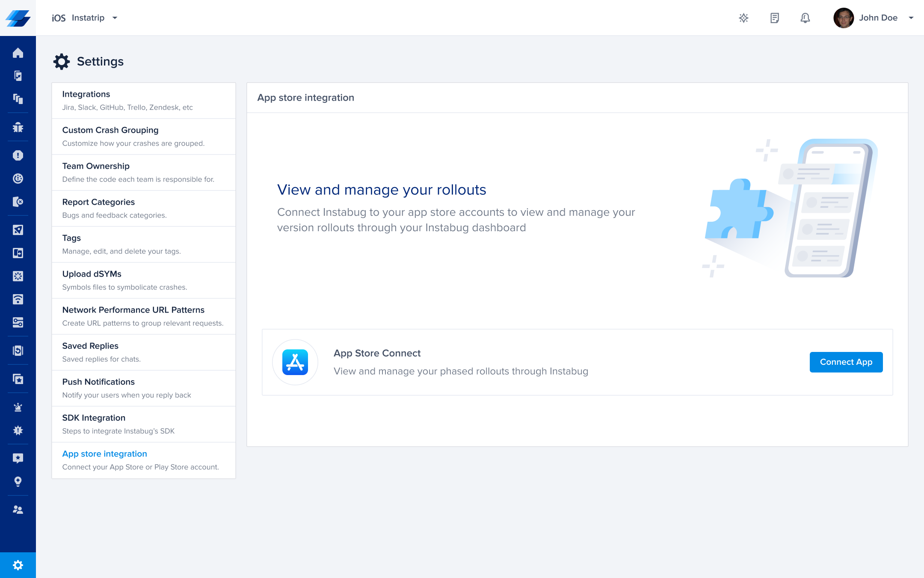This screenshot has height=578, width=924.
Task: Click the Instabug logo in corner
Action: point(18,18)
